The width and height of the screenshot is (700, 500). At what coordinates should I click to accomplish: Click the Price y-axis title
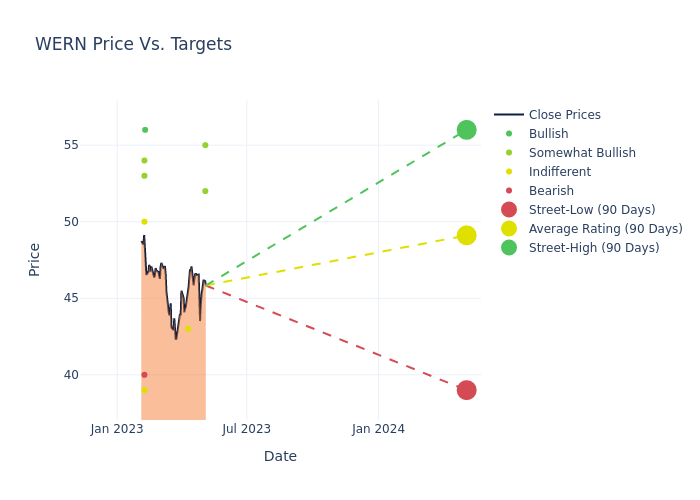(x=35, y=259)
